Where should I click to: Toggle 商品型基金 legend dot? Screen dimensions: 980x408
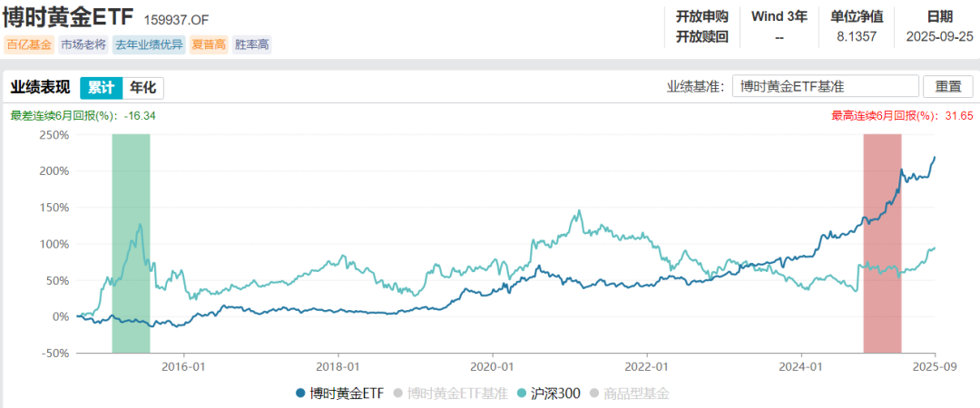pos(594,393)
